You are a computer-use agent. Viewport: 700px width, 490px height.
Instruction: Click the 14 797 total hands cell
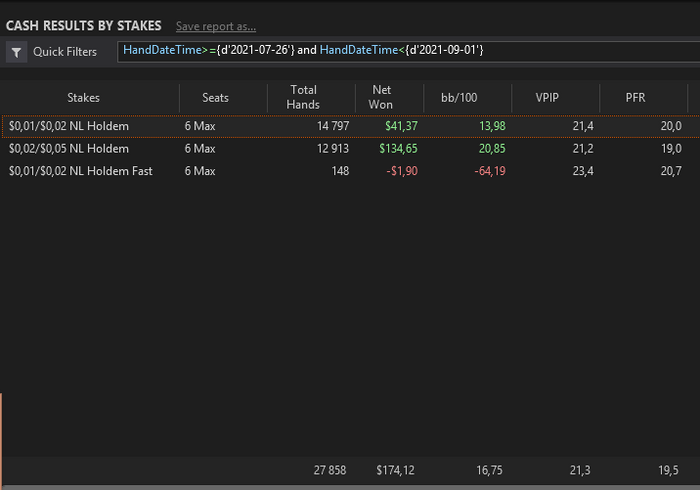tap(333, 126)
